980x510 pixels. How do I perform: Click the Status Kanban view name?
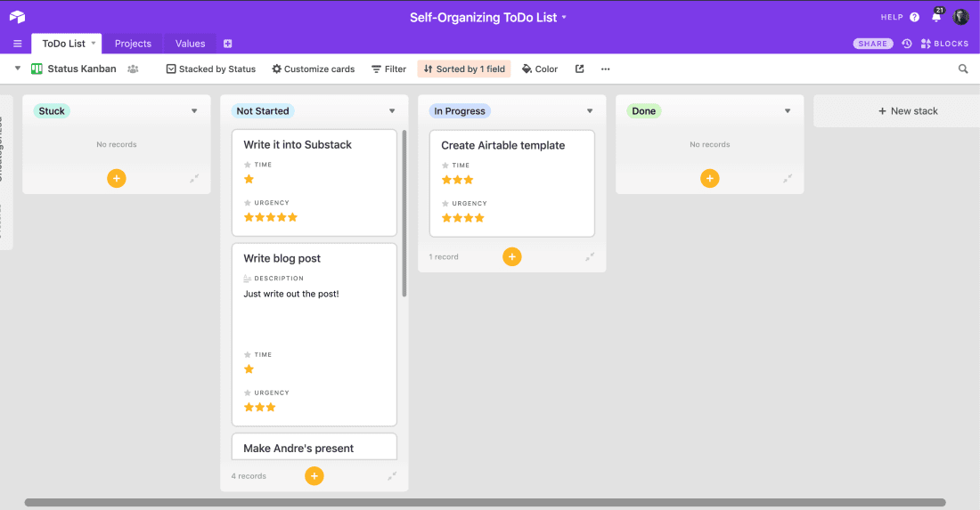click(82, 69)
